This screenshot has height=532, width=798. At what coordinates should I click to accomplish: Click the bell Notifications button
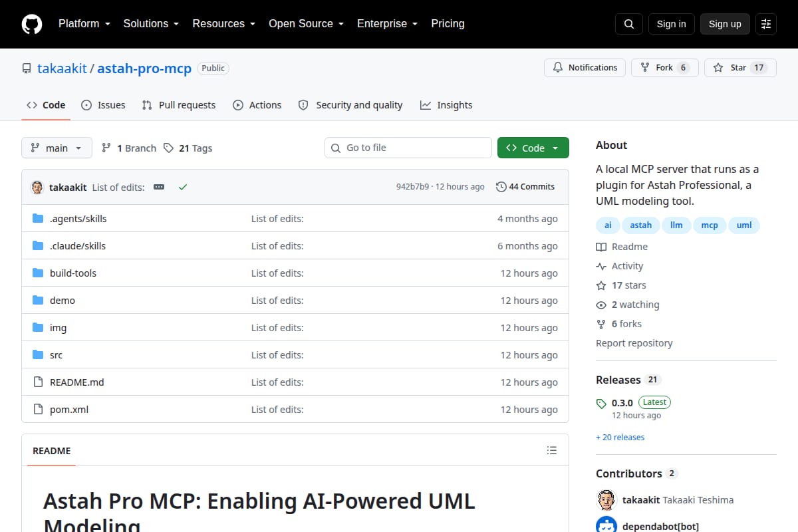[x=585, y=68]
